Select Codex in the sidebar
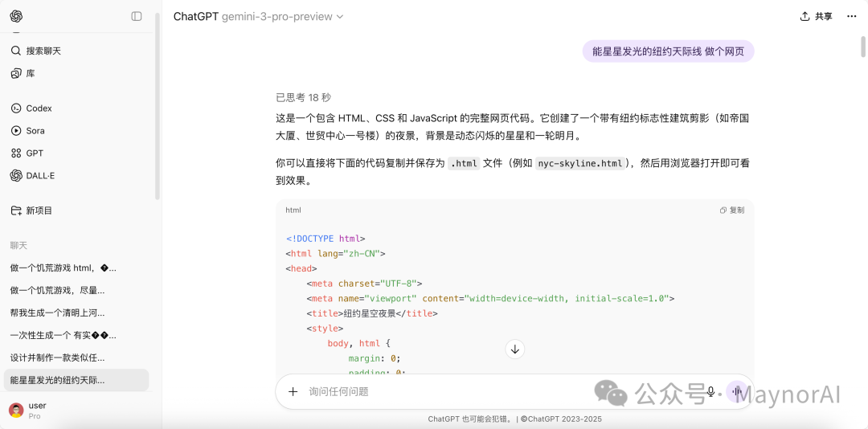Viewport: 868px width, 429px height. tap(76, 108)
